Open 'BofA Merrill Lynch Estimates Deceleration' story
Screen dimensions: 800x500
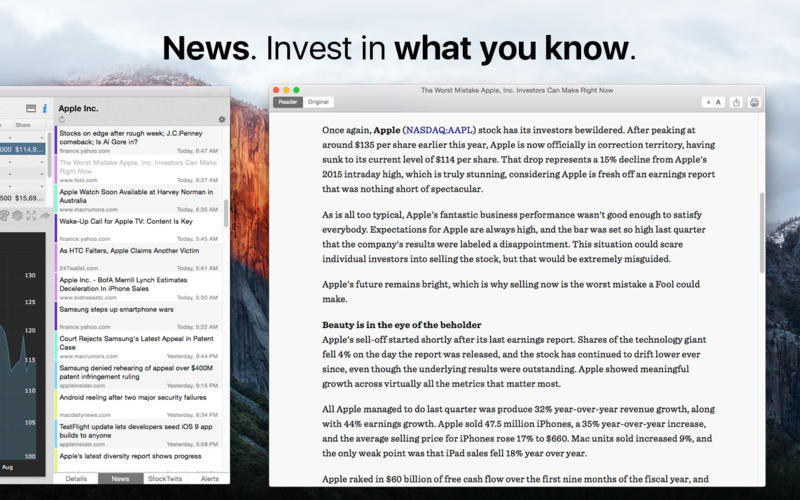(x=138, y=287)
